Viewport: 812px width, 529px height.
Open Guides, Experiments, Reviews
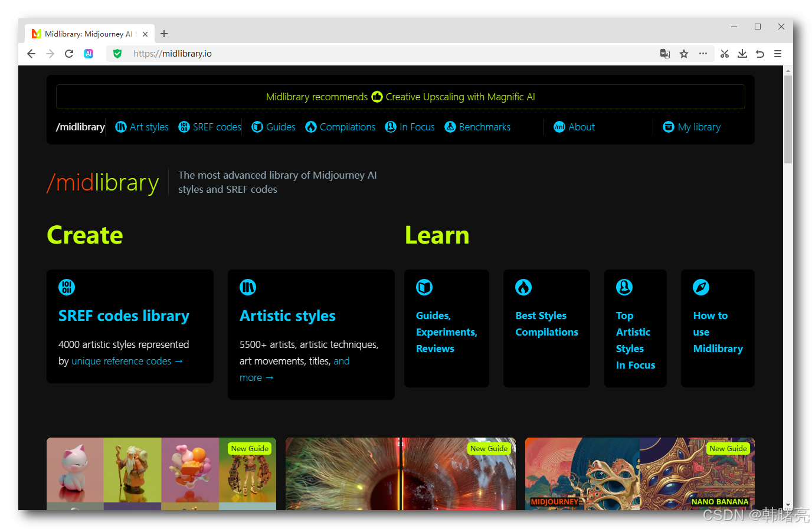click(447, 332)
